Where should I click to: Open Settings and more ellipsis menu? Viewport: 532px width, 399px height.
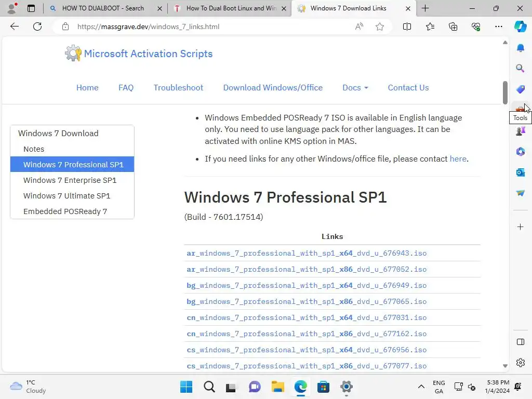point(498,26)
